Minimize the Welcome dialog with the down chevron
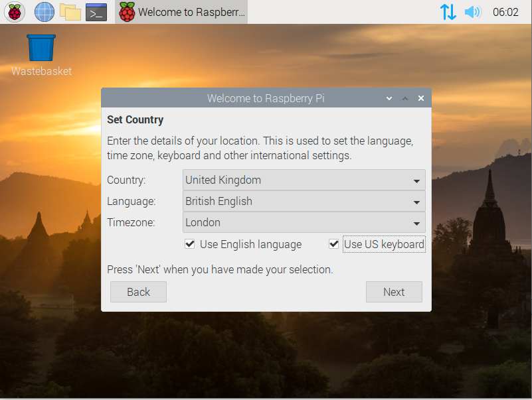 (x=389, y=98)
